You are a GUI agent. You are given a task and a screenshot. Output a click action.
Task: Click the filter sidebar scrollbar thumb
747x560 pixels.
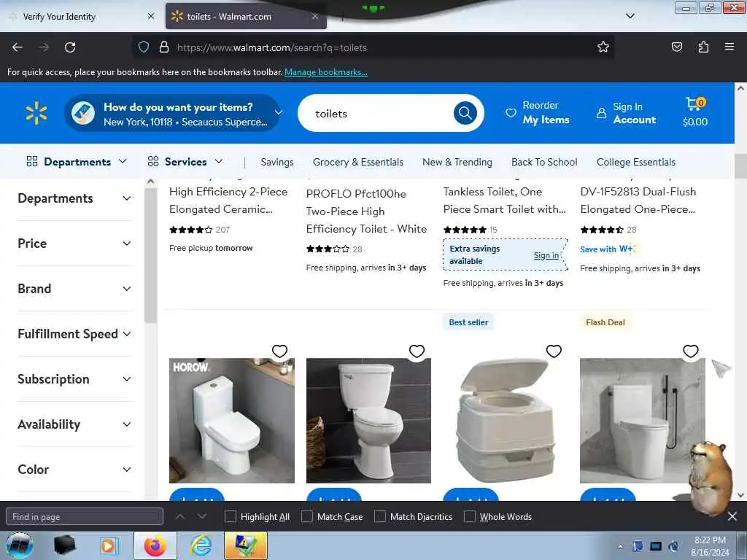coord(150,255)
